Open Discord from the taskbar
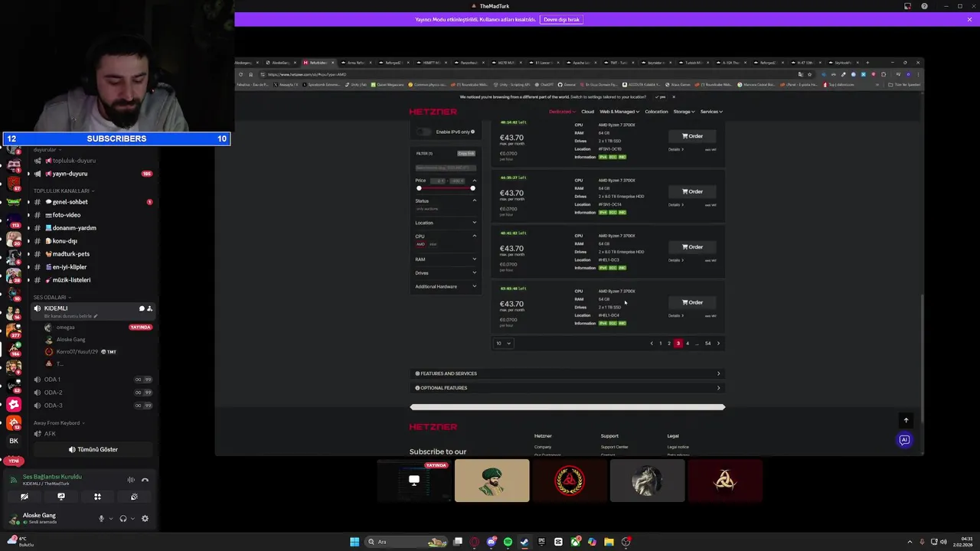The width and height of the screenshot is (980, 551). point(492,542)
